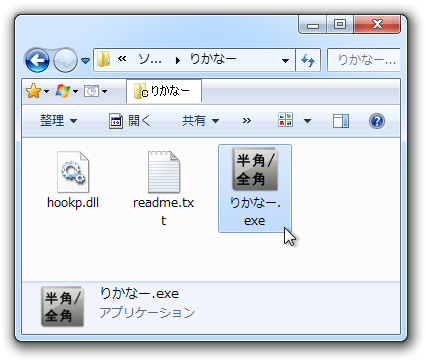This screenshot has width=426, height=360.
Task: Click the りかなー.exe title in the details pane
Action: coord(140,293)
